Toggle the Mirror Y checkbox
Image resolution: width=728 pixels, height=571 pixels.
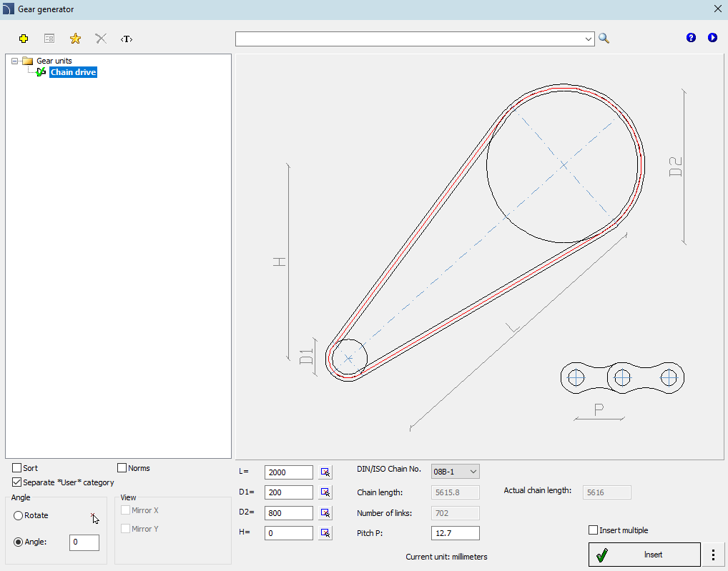125,529
